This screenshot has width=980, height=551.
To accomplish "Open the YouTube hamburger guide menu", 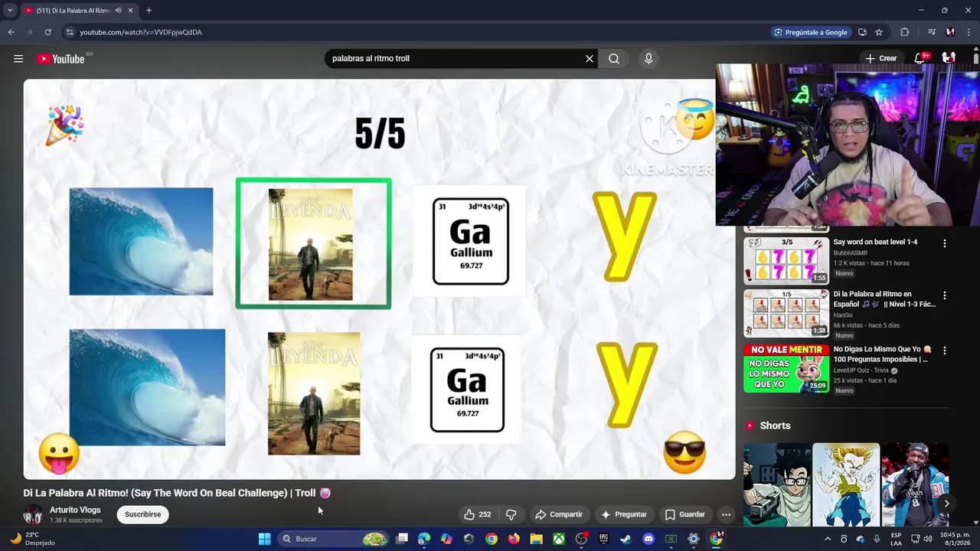I will pyautogui.click(x=18, y=59).
